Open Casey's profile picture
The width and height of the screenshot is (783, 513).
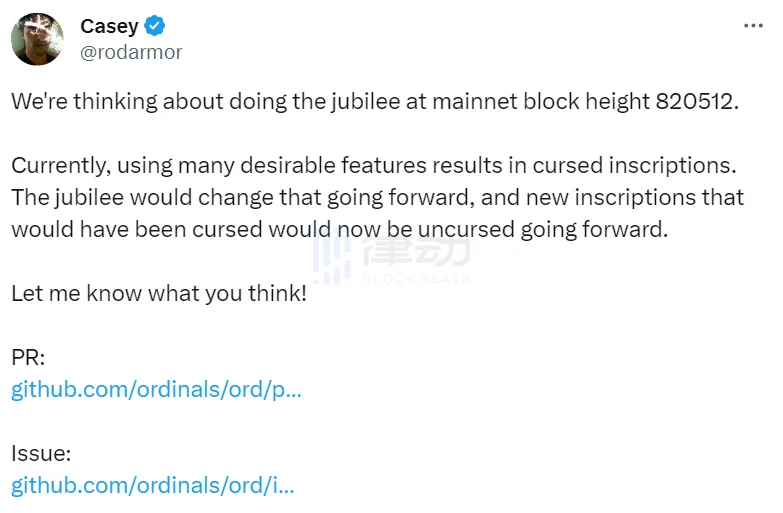pyautogui.click(x=37, y=39)
